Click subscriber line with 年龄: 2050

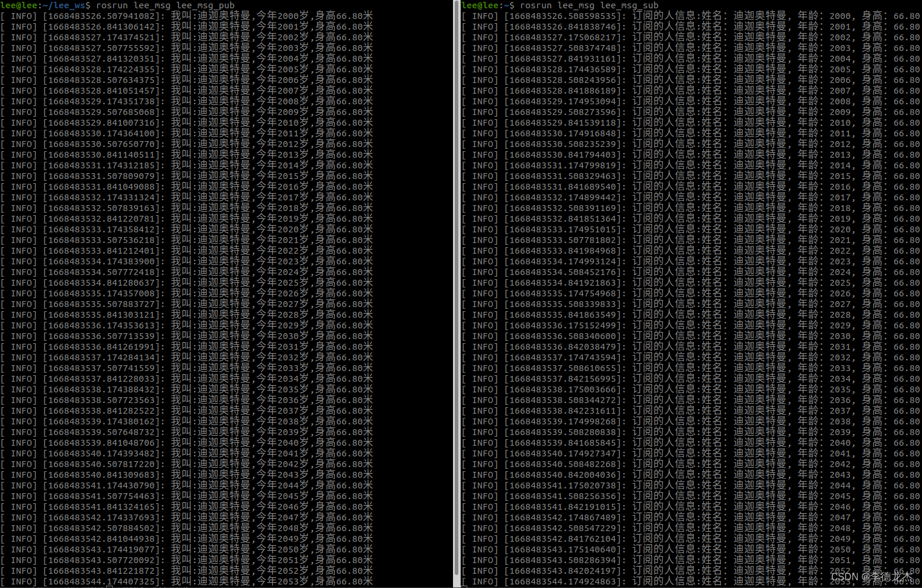pos(691,549)
